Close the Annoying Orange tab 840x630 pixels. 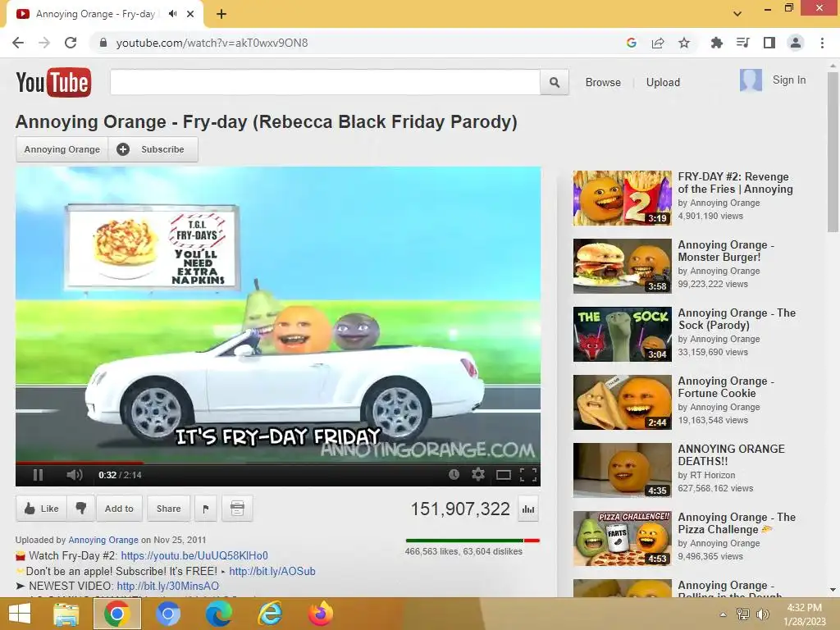tap(190, 14)
